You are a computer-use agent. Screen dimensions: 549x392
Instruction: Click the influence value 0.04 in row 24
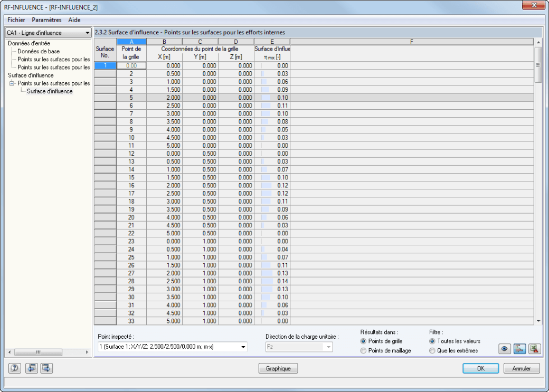coord(272,250)
